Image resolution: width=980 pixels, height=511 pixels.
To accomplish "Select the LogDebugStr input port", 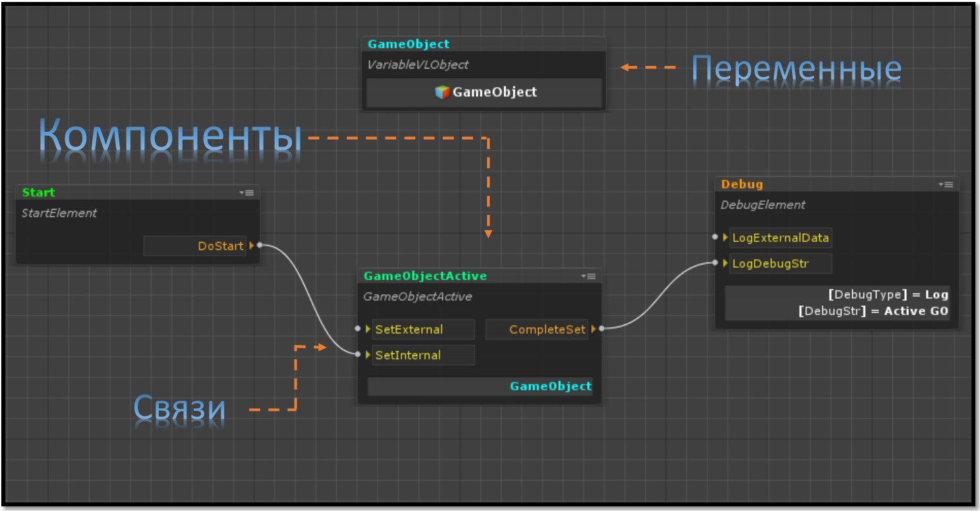I will coord(781,264).
